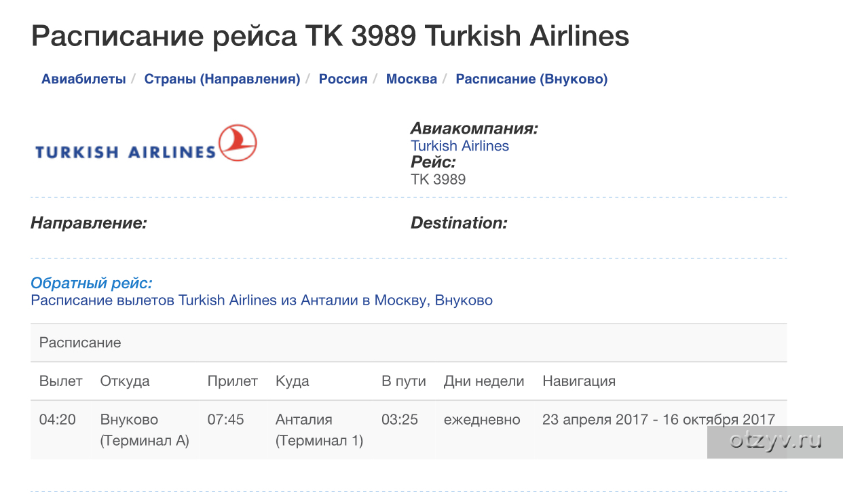Screen dimensions: 843x504
Task: Click the otzyv.ru watermark badge
Action: [775, 442]
